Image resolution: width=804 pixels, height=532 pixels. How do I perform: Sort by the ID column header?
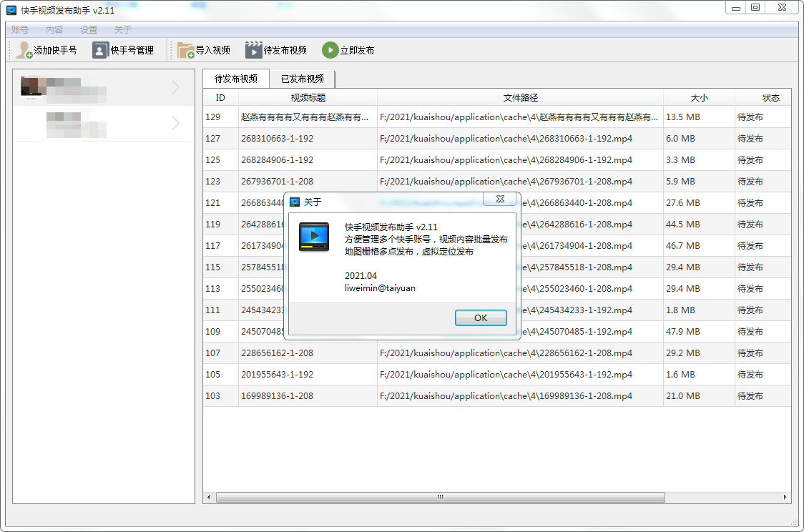click(x=220, y=97)
